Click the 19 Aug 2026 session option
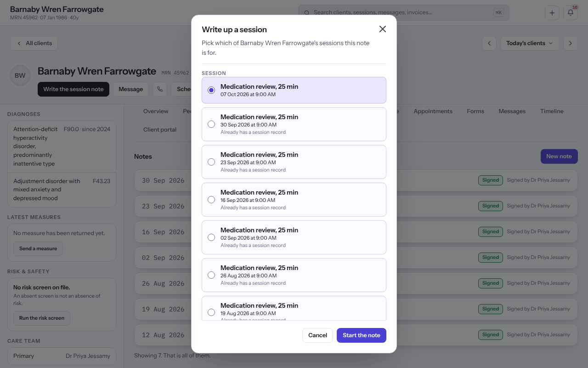 294,309
